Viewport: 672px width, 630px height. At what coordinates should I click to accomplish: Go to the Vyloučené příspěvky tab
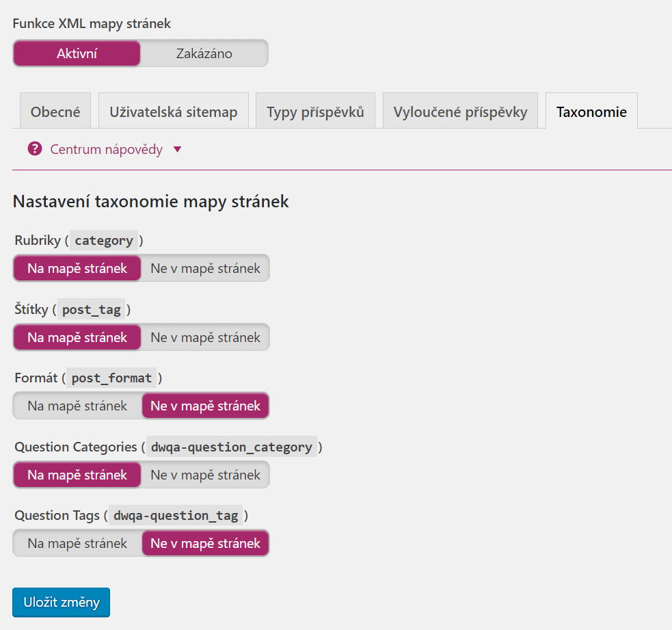tap(460, 111)
